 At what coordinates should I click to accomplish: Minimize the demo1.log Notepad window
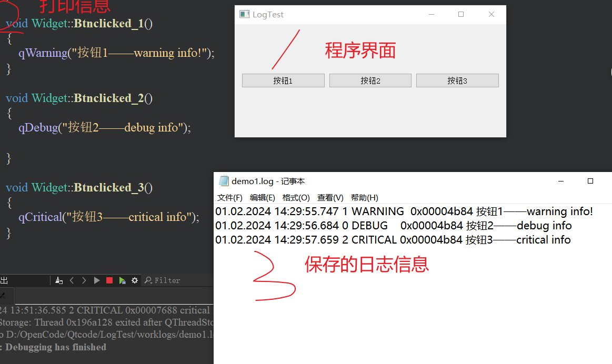[x=561, y=181]
